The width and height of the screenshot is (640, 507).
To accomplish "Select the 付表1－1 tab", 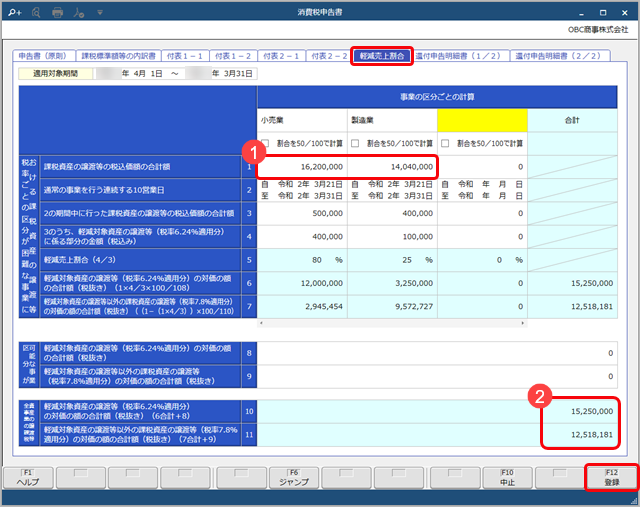I will click(185, 56).
